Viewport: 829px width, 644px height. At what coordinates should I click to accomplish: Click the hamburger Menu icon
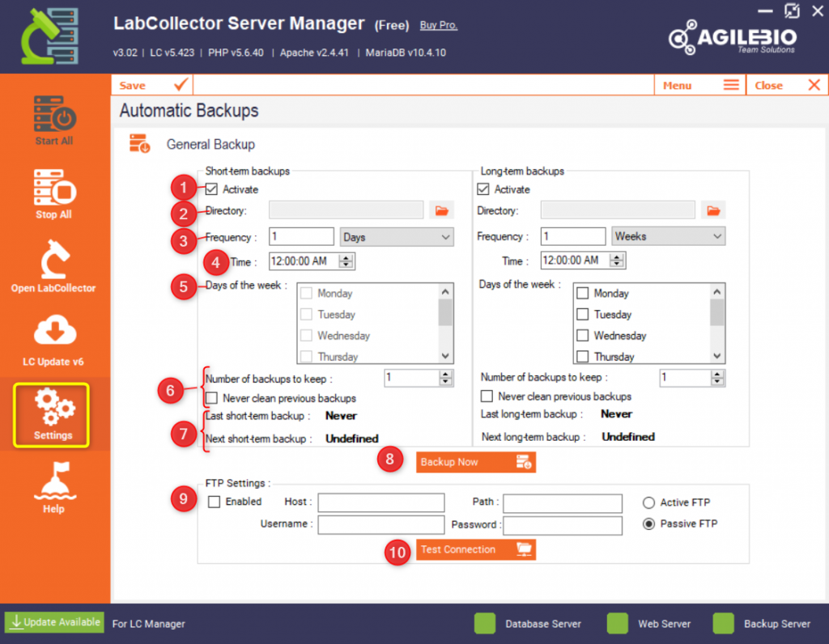tap(731, 85)
